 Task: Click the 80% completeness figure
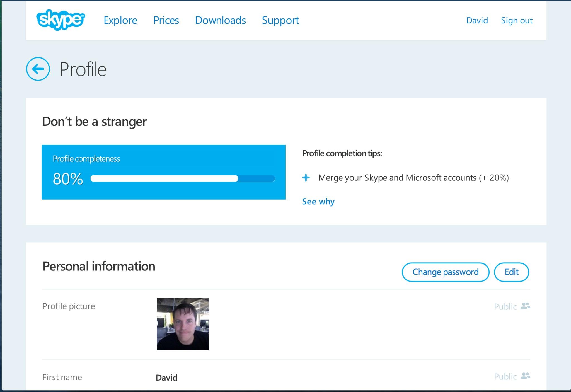[68, 179]
